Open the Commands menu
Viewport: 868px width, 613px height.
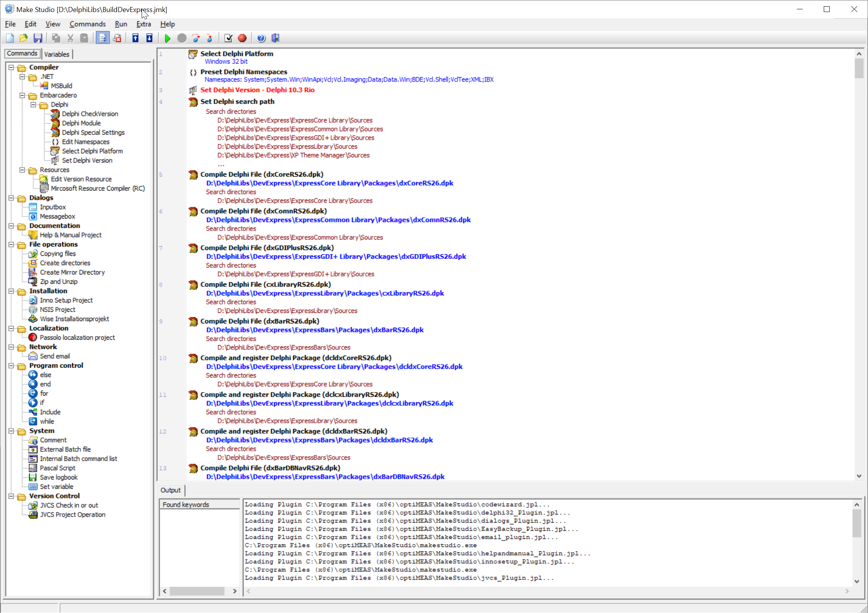(x=87, y=24)
